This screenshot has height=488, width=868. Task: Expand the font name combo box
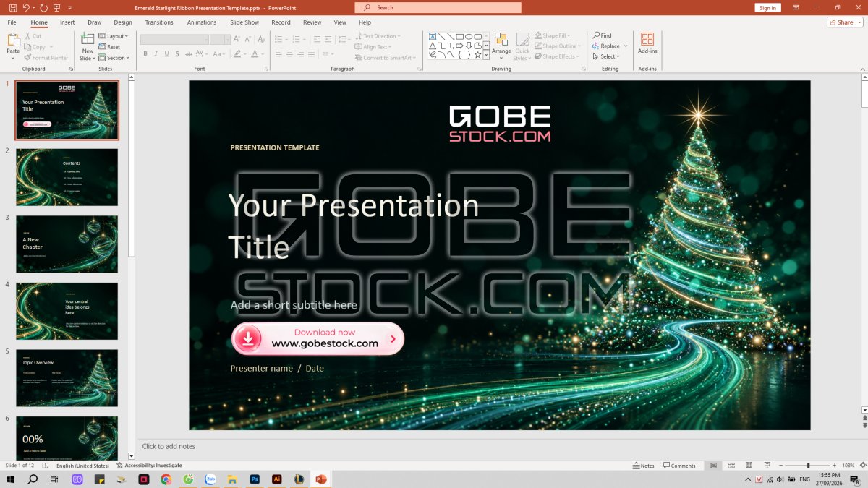[x=205, y=39]
